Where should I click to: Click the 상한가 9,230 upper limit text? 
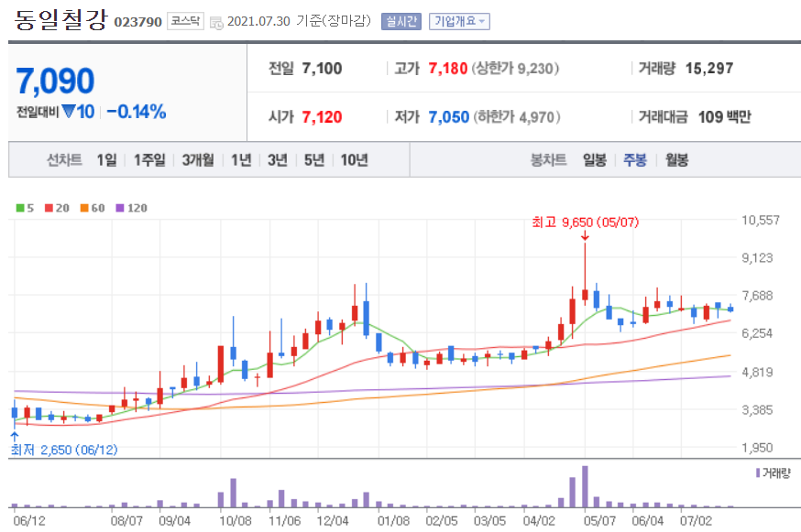point(515,69)
